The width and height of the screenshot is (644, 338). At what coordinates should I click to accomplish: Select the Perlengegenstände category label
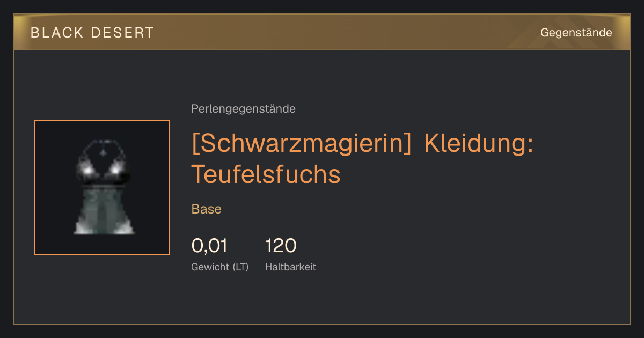[243, 109]
